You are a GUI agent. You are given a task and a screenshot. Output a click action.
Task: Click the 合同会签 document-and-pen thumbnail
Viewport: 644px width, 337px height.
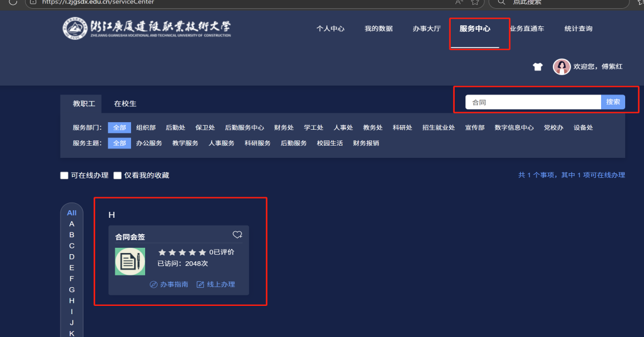tap(130, 262)
